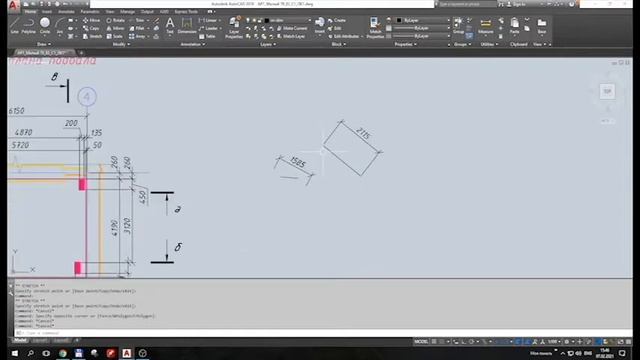This screenshot has width=640, height=360.
Task: Click the ViewCube TOP face
Action: pos(607,91)
